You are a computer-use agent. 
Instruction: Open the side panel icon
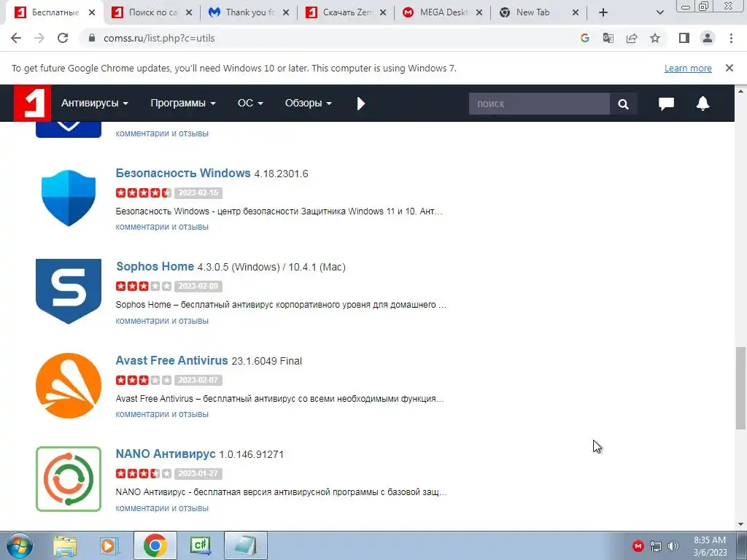coord(684,38)
